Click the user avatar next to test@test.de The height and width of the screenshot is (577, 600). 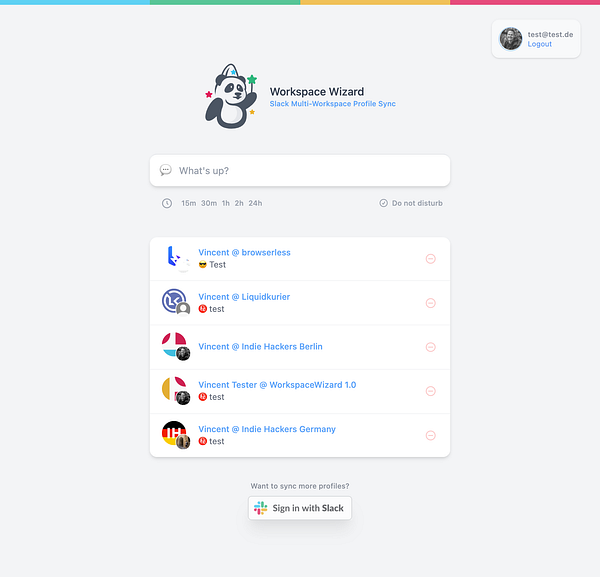[x=511, y=39]
